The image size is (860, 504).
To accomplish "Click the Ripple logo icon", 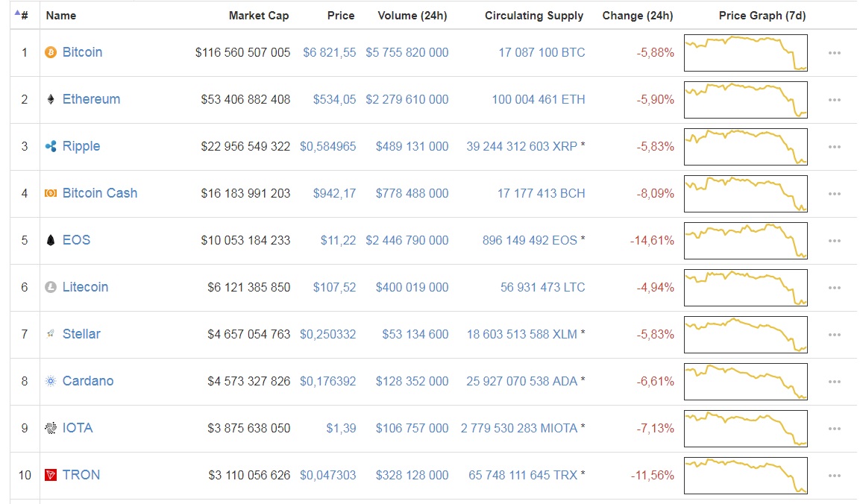I will coord(51,146).
